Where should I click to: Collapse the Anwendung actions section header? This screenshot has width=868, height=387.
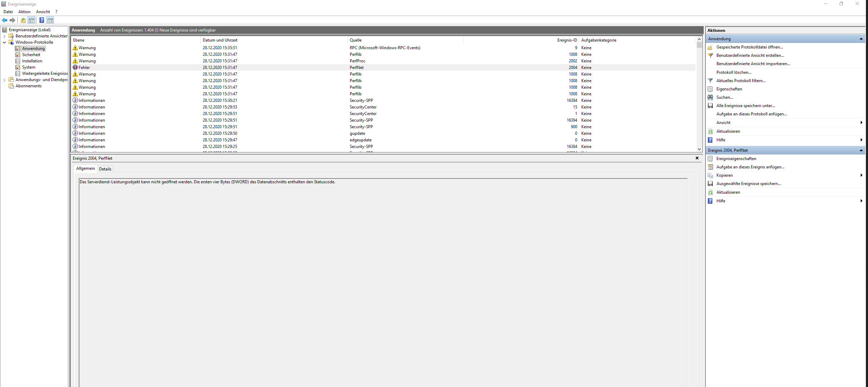pos(861,39)
